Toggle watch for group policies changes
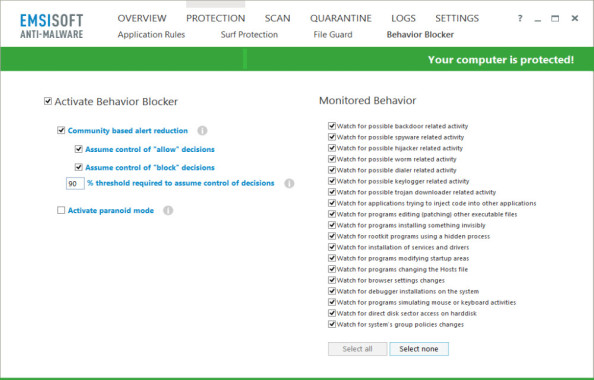 click(332, 324)
